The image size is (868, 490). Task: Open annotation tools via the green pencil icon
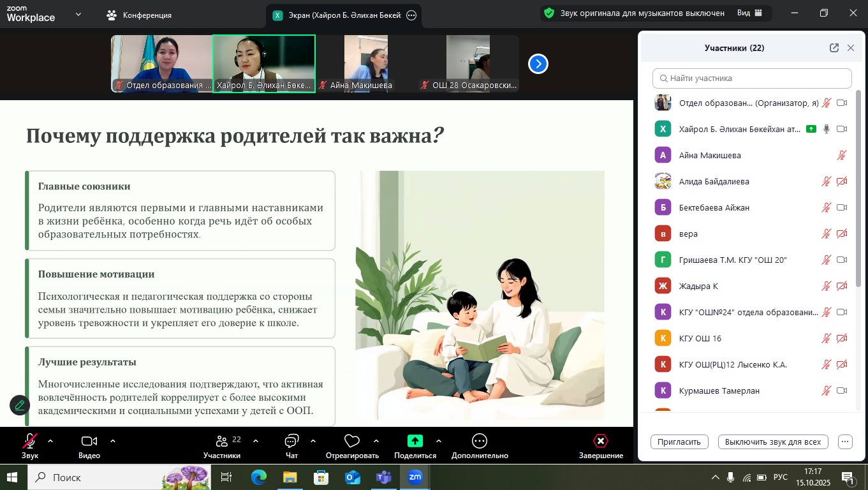click(19, 405)
